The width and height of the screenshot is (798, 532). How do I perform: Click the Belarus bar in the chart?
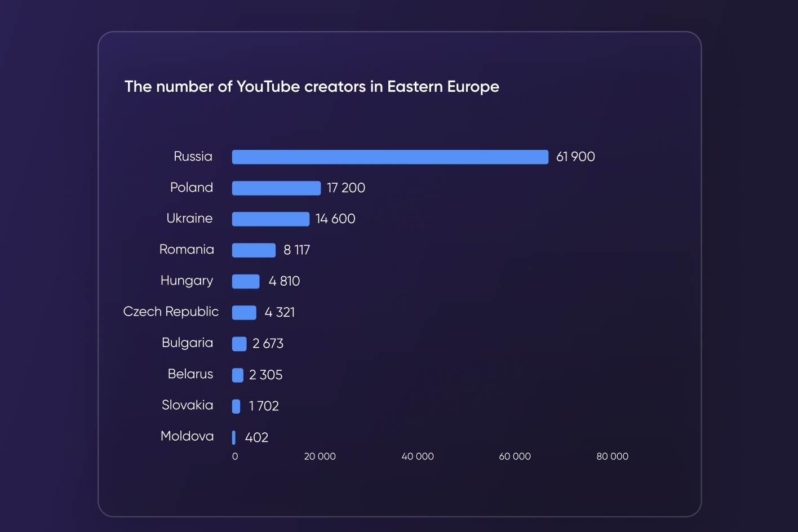point(237,375)
